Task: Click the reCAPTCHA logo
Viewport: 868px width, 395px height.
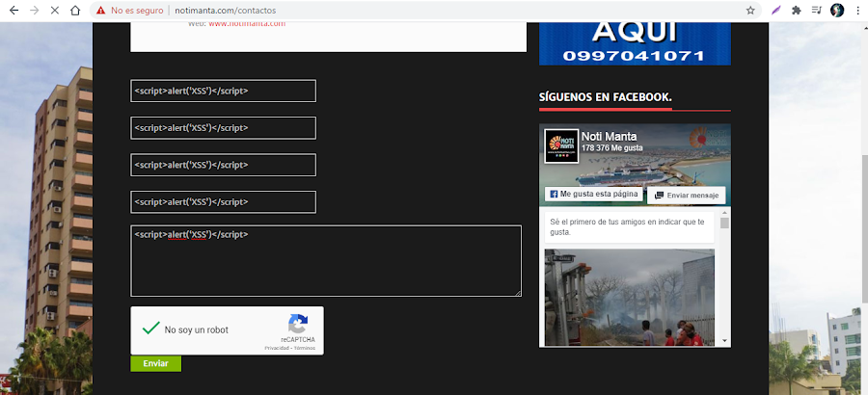Action: [x=298, y=324]
